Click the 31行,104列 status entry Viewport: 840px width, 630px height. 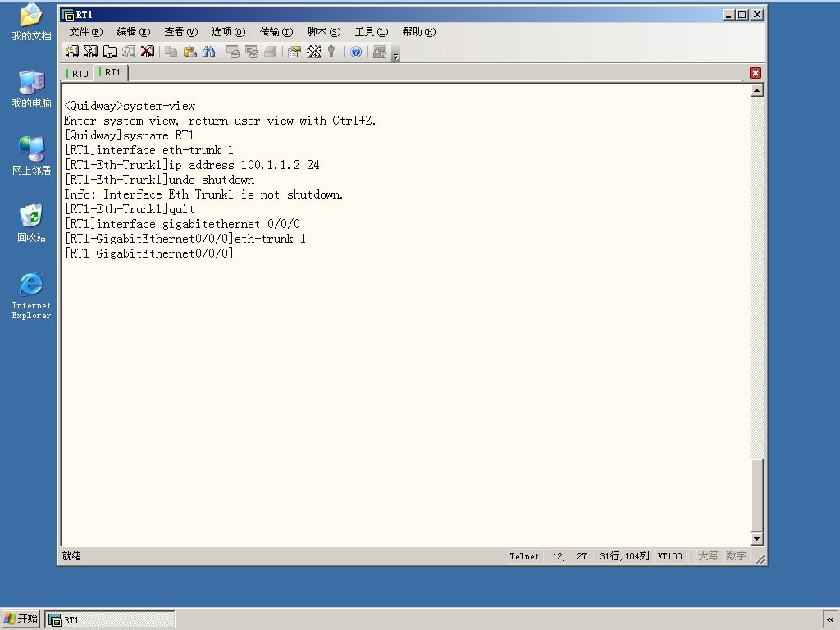click(x=624, y=556)
